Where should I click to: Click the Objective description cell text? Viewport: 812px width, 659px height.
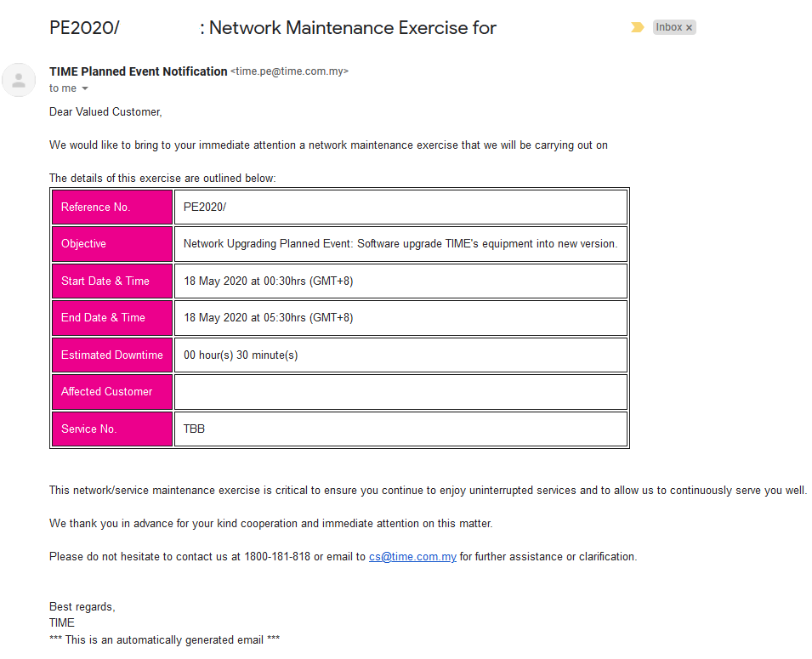pos(400,244)
